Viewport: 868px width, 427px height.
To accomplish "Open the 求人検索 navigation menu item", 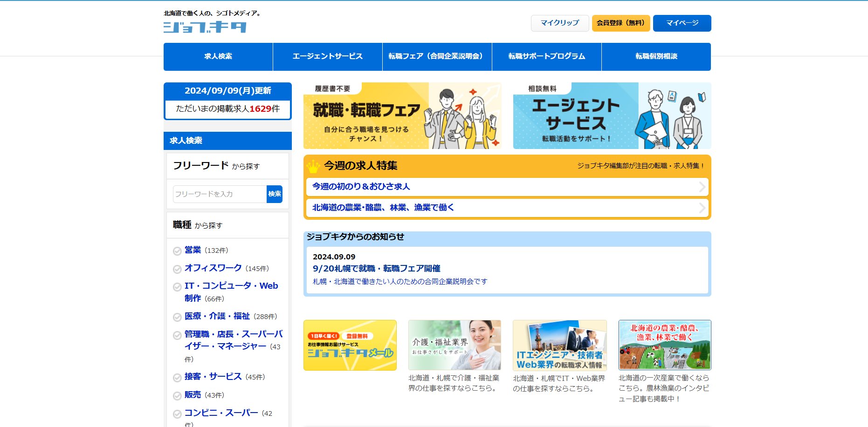I will tap(218, 57).
